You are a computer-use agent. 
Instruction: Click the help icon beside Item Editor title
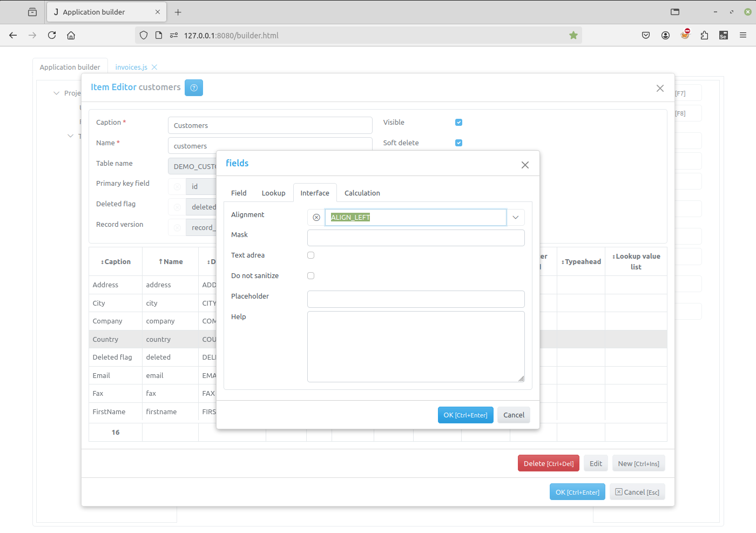(193, 87)
